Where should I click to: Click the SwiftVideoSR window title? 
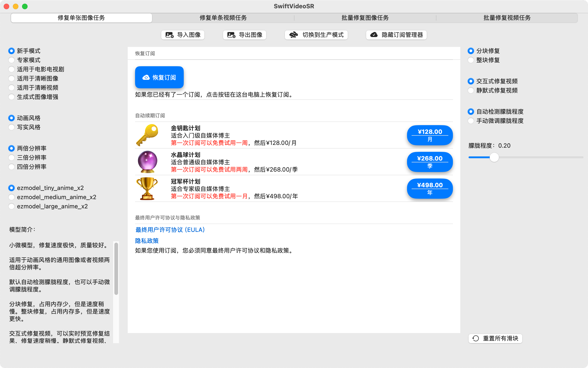pyautogui.click(x=294, y=6)
